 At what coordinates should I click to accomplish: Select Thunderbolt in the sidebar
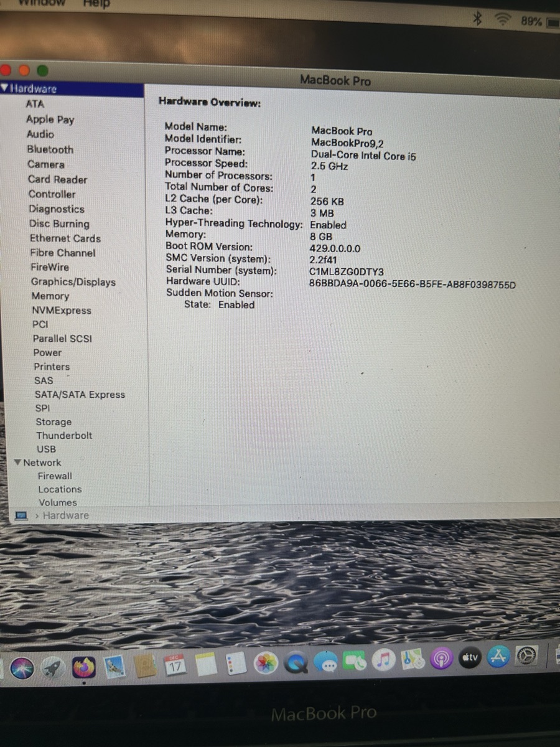[x=64, y=436]
